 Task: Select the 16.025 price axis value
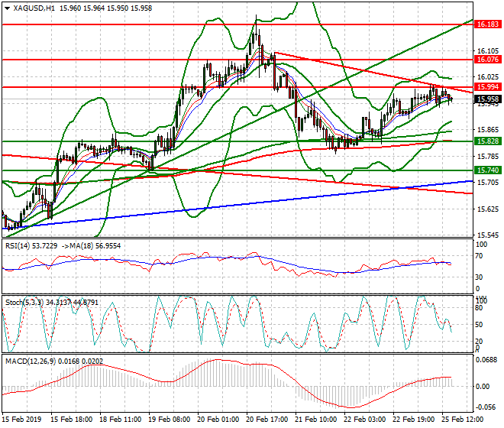(488, 77)
